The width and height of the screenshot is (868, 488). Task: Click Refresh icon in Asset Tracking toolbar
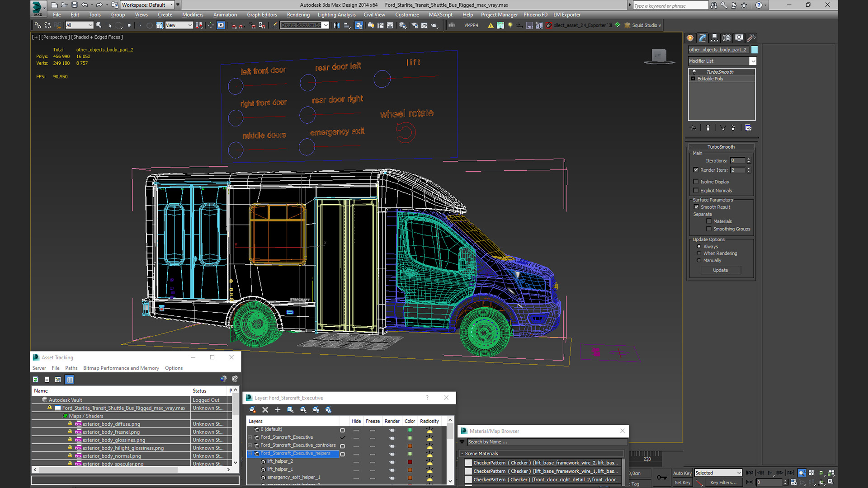(36, 380)
